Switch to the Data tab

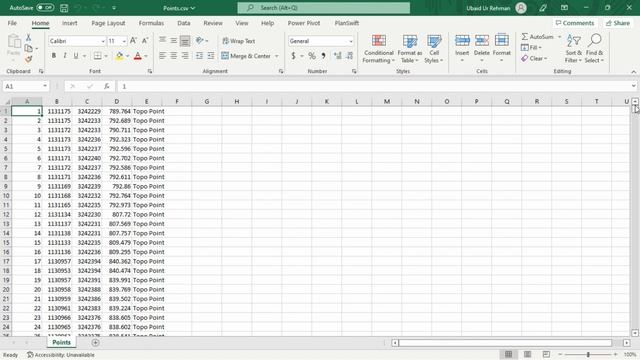click(184, 23)
